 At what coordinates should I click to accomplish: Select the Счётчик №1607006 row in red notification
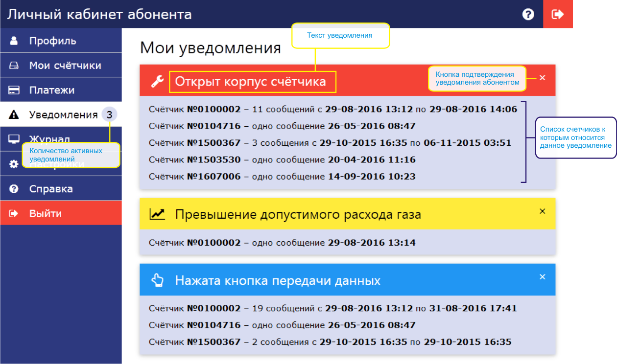(x=282, y=177)
